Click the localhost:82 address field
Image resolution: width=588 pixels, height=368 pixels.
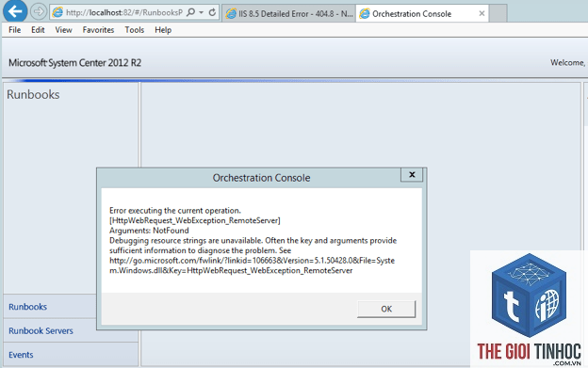124,13
